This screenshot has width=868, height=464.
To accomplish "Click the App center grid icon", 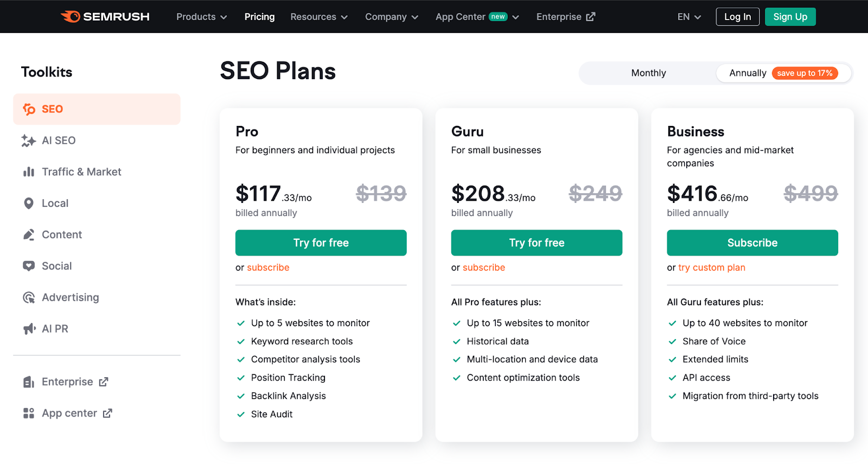I will click(29, 412).
